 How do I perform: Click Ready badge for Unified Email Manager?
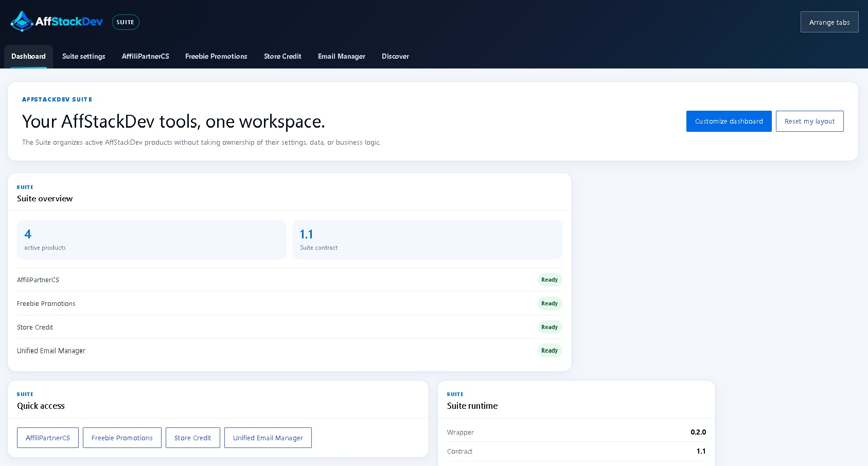[x=550, y=351]
